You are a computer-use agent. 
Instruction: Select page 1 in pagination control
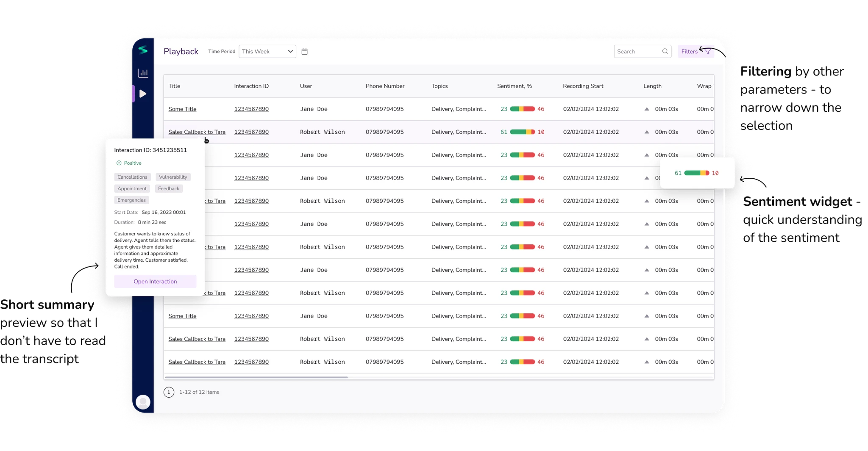click(x=169, y=392)
